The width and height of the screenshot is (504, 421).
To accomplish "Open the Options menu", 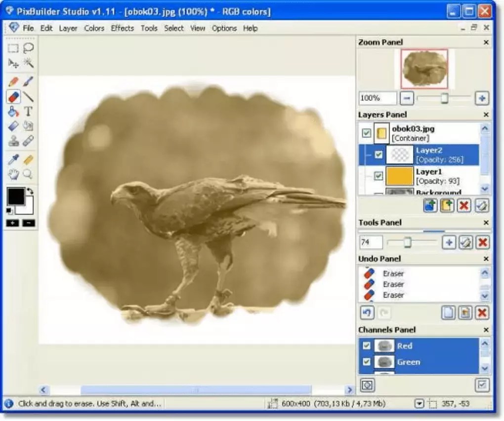I will click(x=224, y=28).
